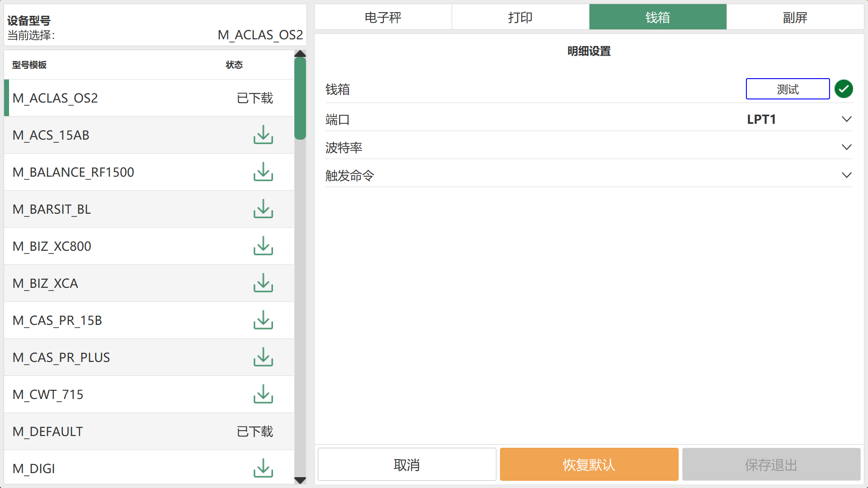Download the M_BALANCE_RF1500 template
The width and height of the screenshot is (868, 488).
coord(263,172)
